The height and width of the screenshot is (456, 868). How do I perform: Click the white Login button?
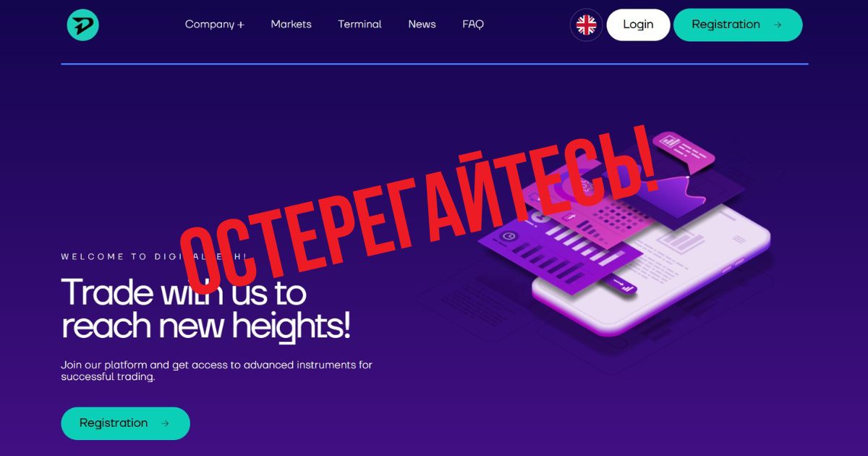[638, 25]
